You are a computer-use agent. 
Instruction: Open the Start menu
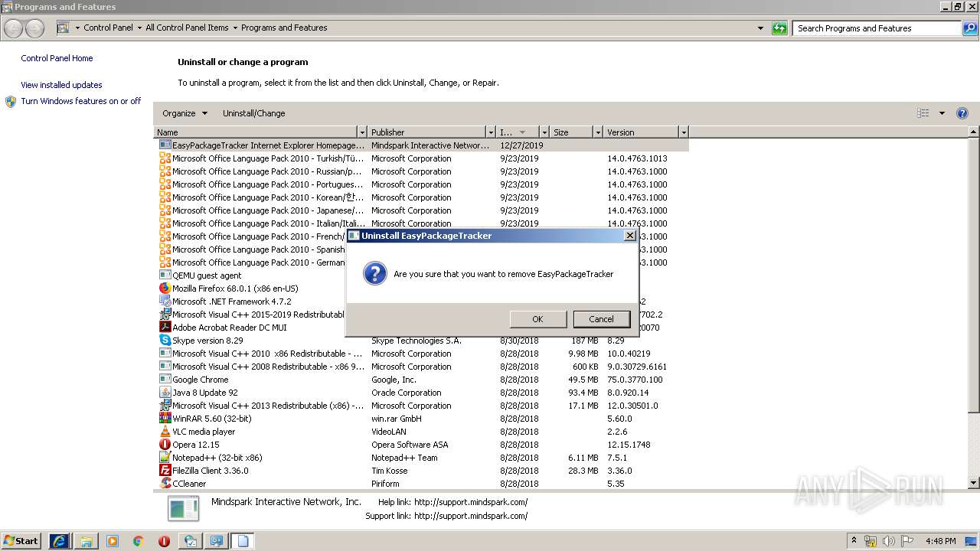tap(21, 541)
